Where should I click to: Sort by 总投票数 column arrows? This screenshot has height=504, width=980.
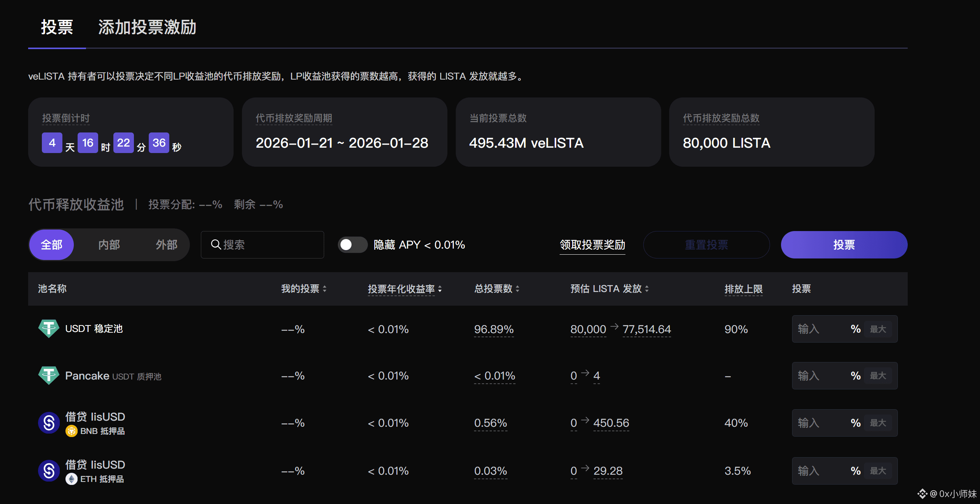tap(517, 289)
